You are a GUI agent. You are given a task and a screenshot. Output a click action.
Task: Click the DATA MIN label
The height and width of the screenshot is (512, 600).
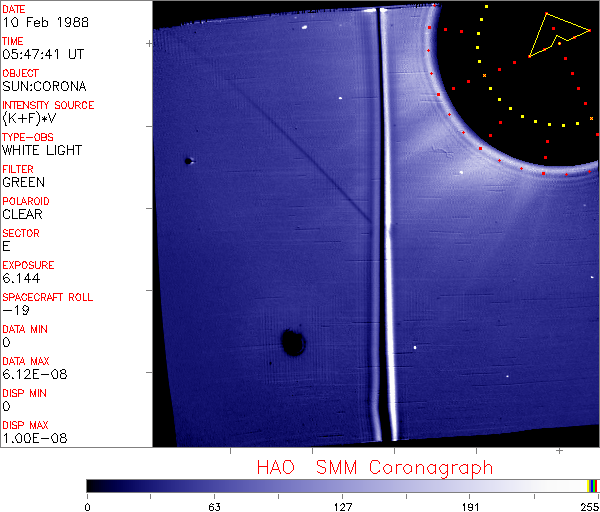coord(25,329)
